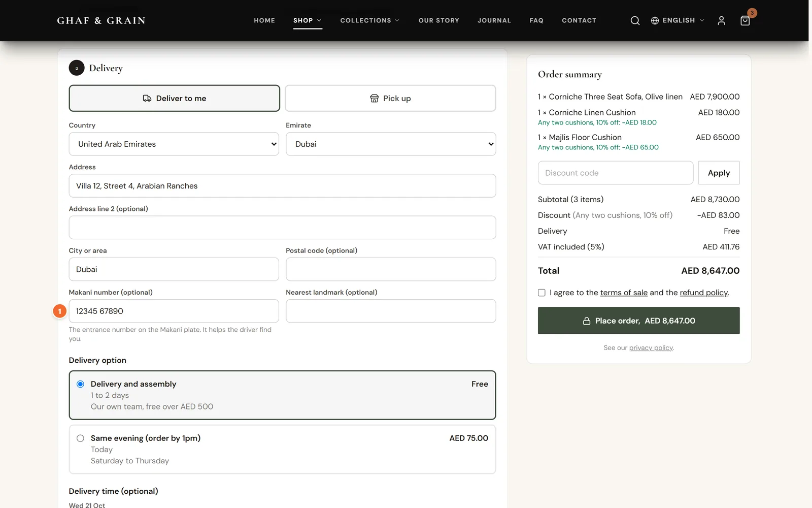Open the Contact page
This screenshot has width=812, height=508.
point(579,20)
